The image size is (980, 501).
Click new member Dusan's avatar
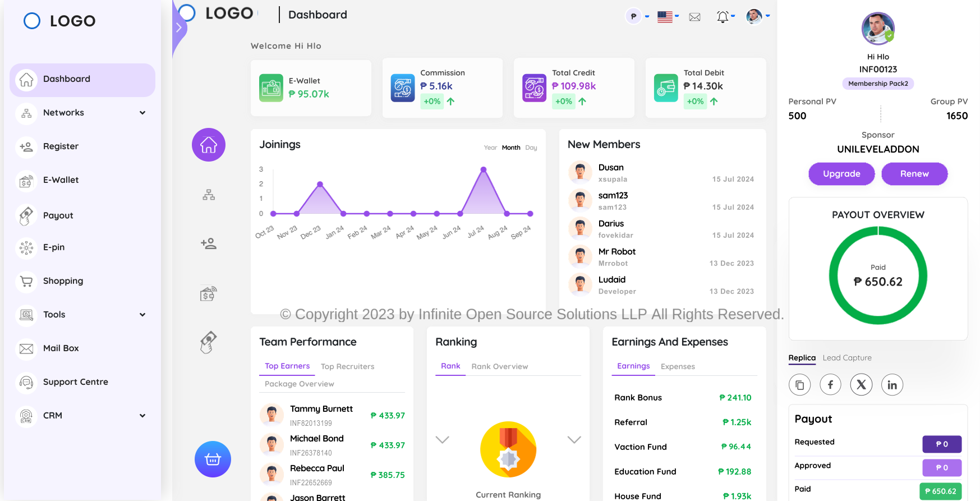580,172
